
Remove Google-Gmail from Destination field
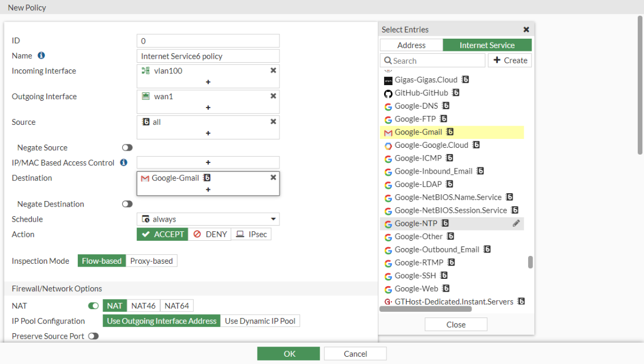tap(273, 178)
